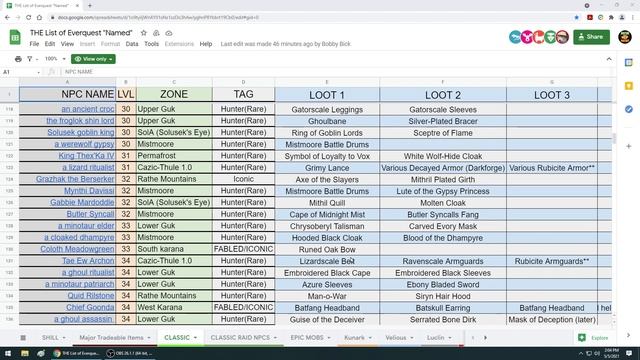Open the filter views icon

tap(30, 59)
